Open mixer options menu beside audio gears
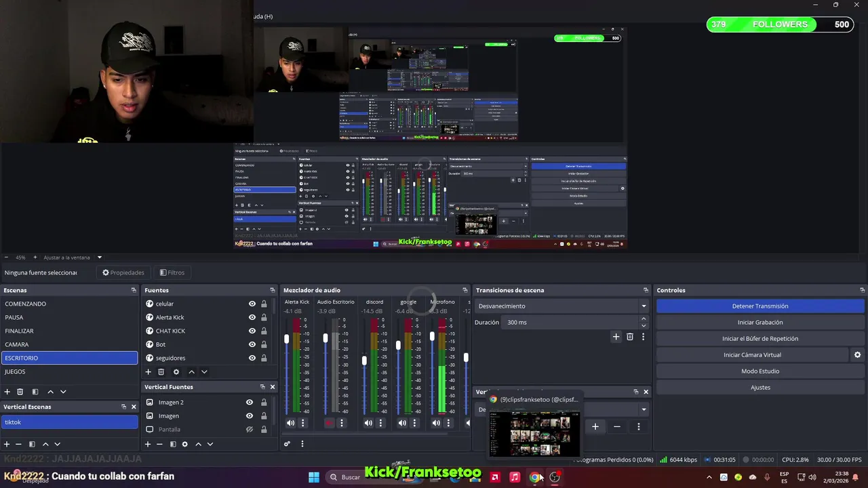The image size is (868, 488). pos(302,444)
